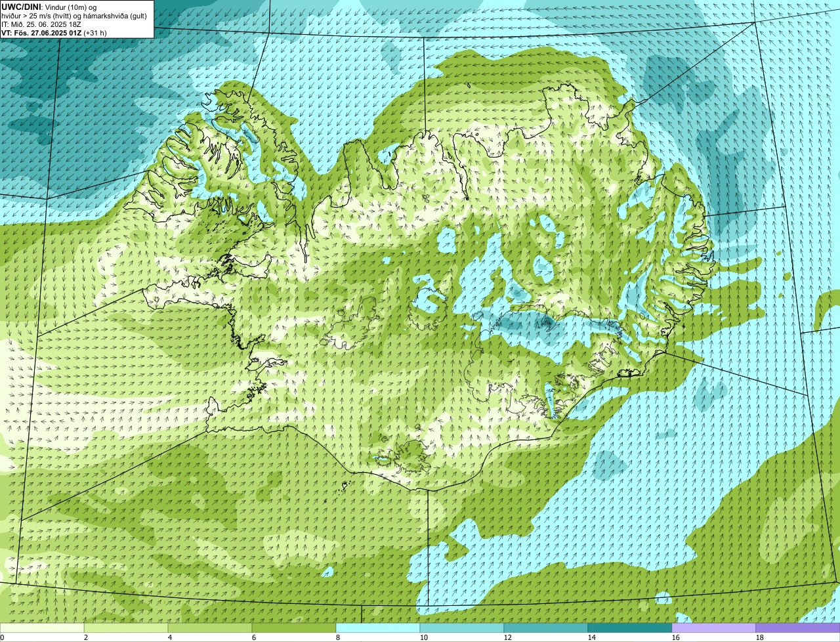Click the legend scale label "12"
Image resolution: width=840 pixels, height=642 pixels.
click(x=508, y=637)
